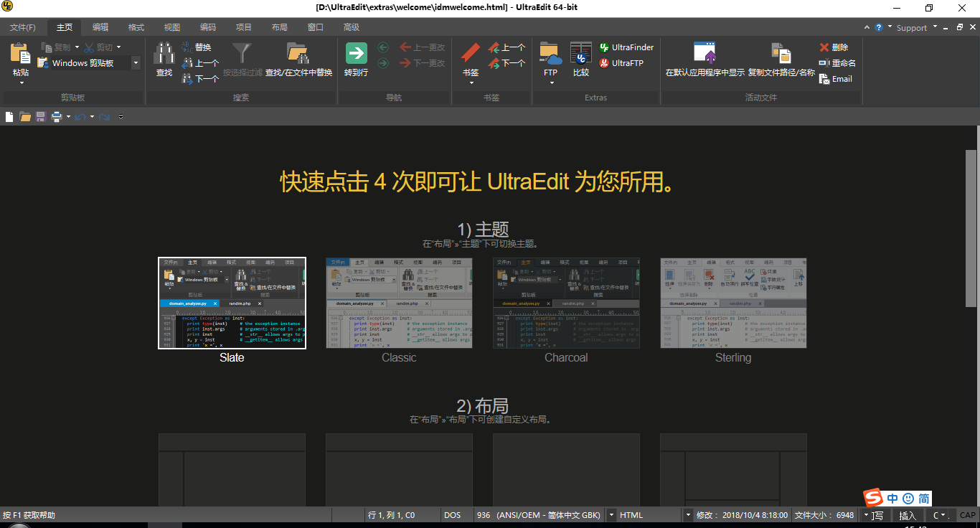The height and width of the screenshot is (528, 980).
Task: Click file size 6948 in status bar
Action: (x=824, y=515)
